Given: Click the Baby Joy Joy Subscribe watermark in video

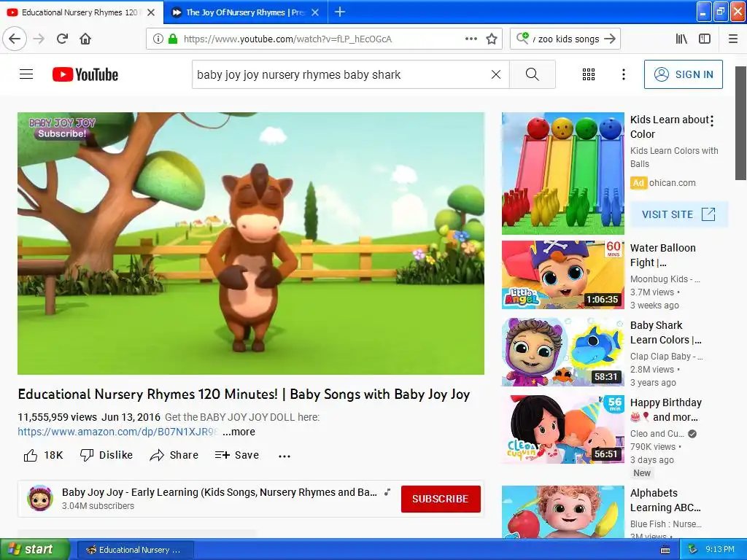Looking at the screenshot, I should tap(62, 128).
